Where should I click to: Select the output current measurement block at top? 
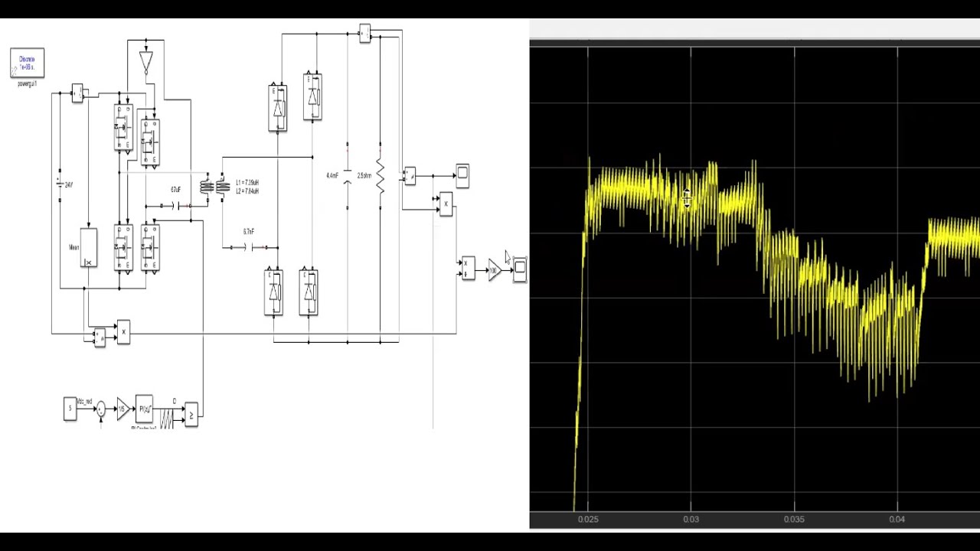[364, 34]
